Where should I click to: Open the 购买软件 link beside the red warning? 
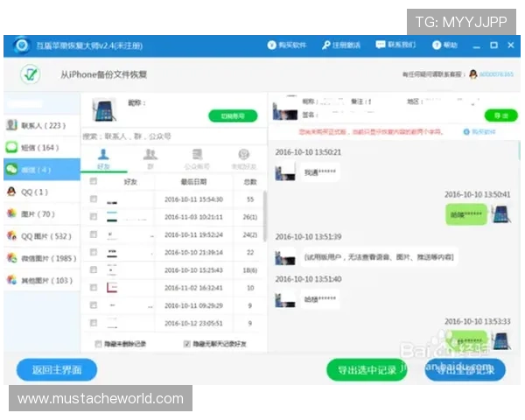(479, 132)
